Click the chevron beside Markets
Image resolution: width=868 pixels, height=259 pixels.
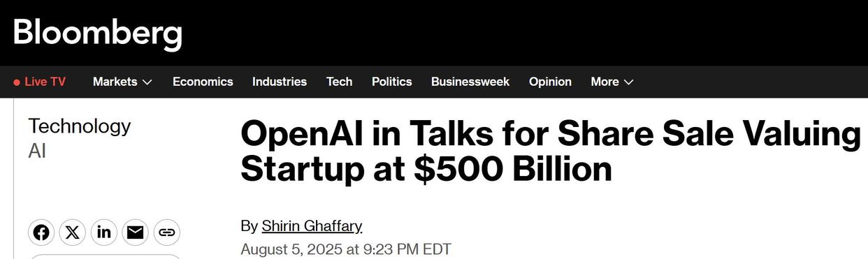coord(147,82)
